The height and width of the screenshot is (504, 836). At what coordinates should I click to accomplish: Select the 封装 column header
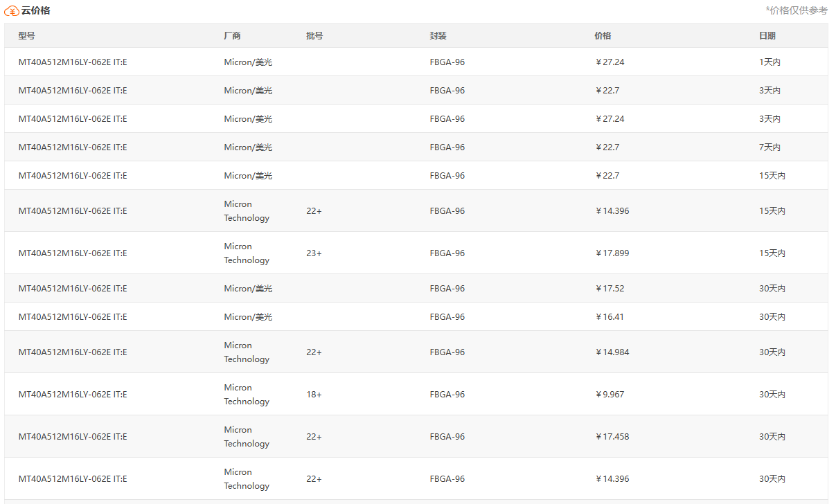pos(438,36)
